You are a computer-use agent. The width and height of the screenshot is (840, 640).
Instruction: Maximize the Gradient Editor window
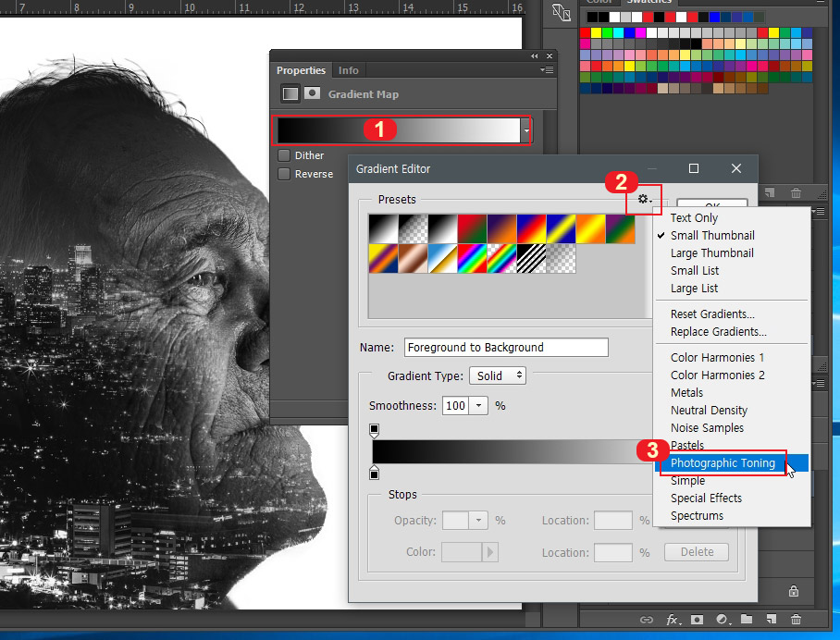694,168
